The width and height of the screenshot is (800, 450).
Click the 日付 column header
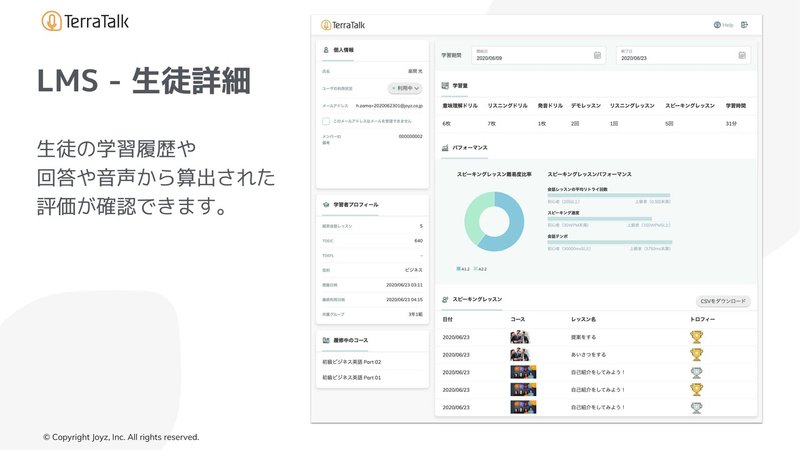tap(447, 319)
